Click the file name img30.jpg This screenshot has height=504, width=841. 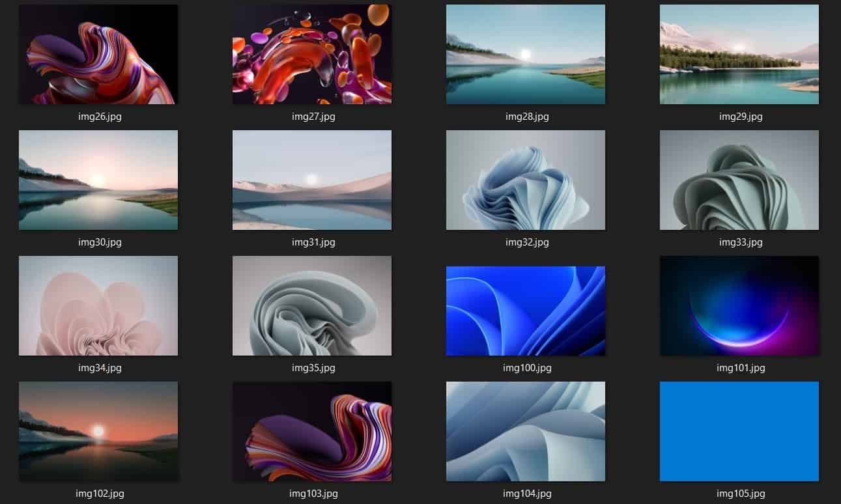point(100,242)
